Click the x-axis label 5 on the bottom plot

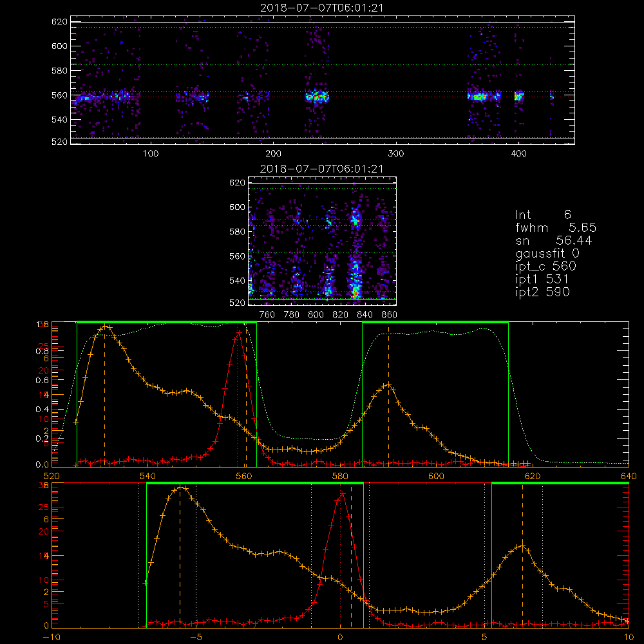[485, 638]
